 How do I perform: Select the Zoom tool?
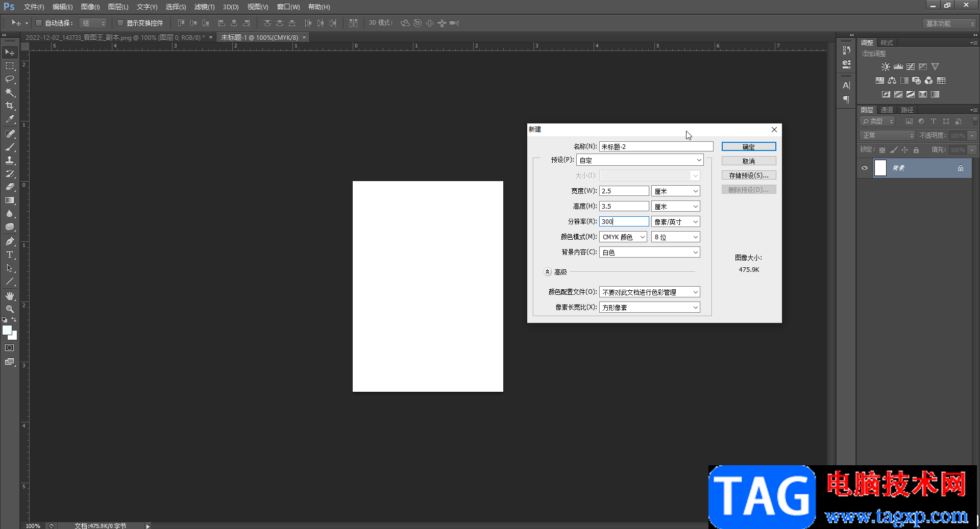click(10, 309)
